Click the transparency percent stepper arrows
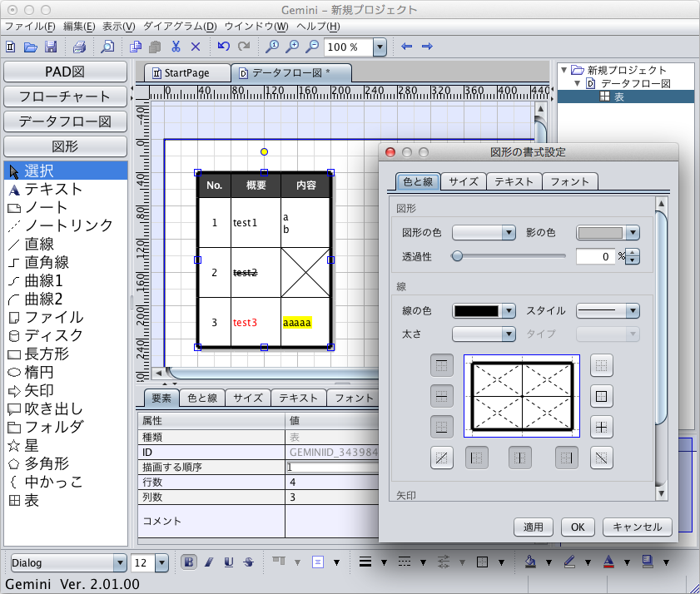700x594 pixels. [633, 256]
